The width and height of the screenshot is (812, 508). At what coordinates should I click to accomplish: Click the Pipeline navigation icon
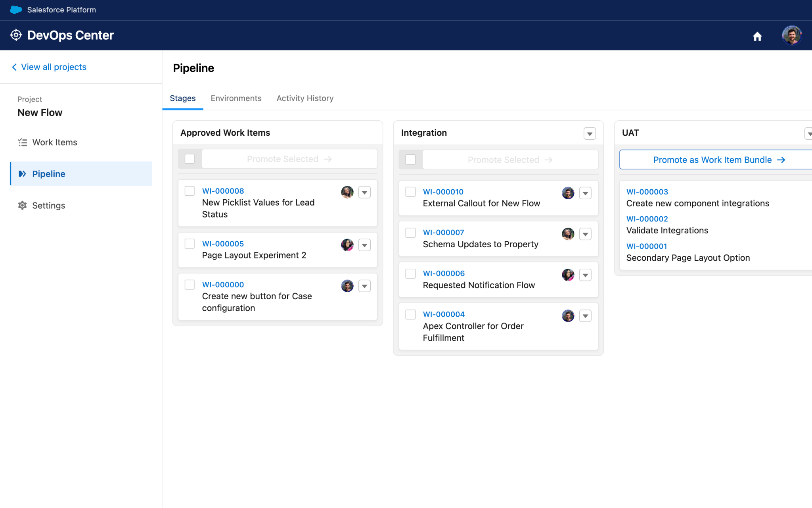click(22, 173)
